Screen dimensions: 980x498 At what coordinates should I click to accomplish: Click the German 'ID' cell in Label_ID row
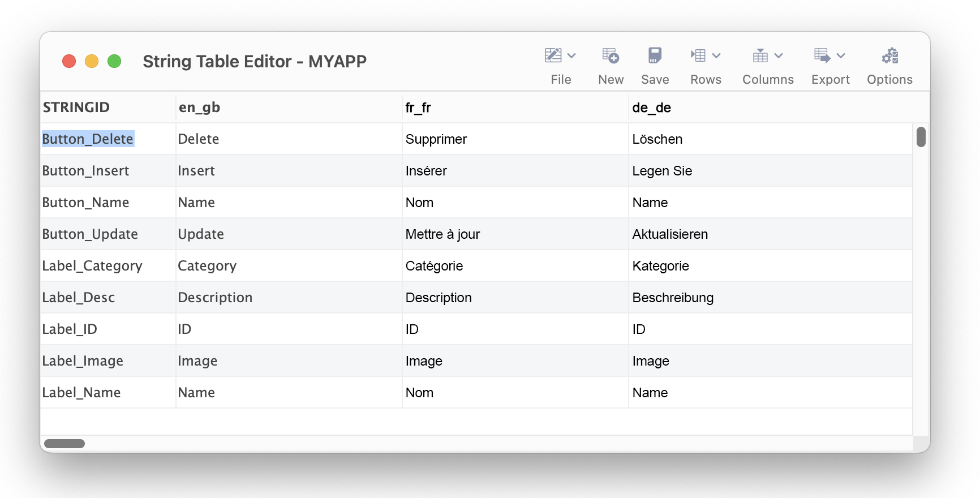[x=771, y=329]
